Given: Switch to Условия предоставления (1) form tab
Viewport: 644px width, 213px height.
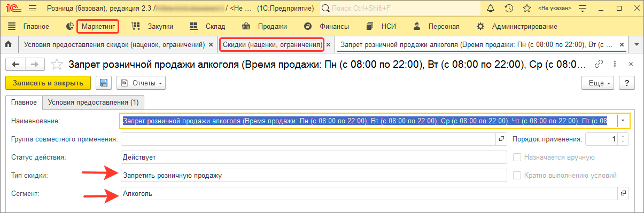Looking at the screenshot, I should point(93,102).
